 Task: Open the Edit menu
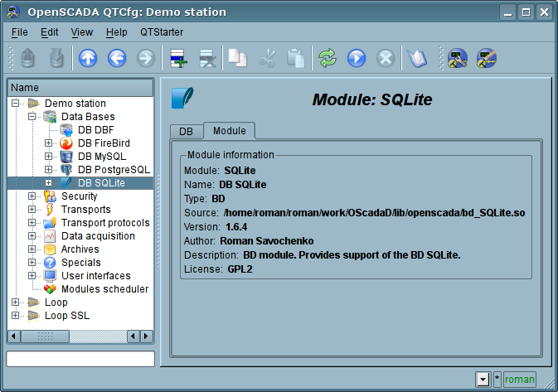[50, 32]
